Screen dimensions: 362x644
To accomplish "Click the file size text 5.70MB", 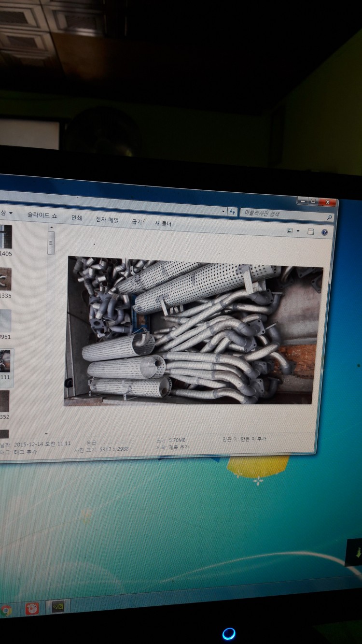I will coord(177,440).
